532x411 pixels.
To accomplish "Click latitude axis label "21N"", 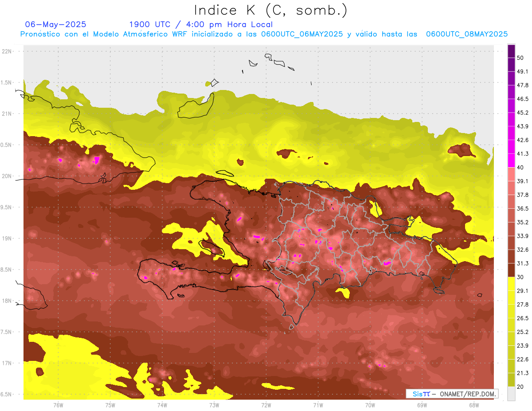I will [x=7, y=114].
